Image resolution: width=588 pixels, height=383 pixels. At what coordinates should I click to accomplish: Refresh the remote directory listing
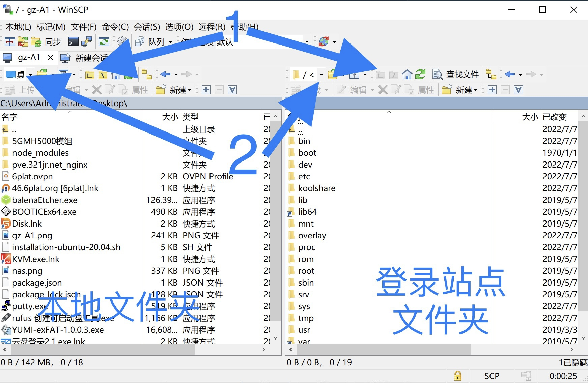coord(420,74)
